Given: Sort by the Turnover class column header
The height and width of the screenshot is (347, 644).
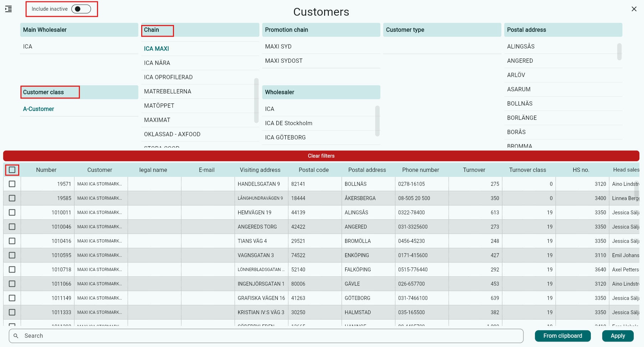Looking at the screenshot, I should (528, 170).
